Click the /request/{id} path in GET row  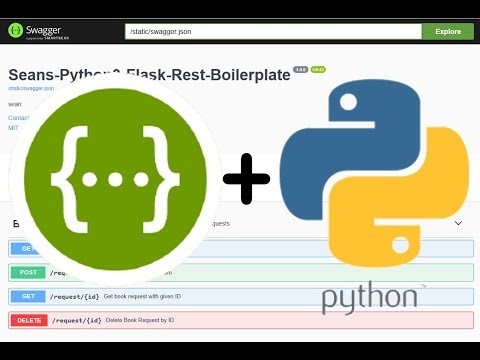(75, 296)
